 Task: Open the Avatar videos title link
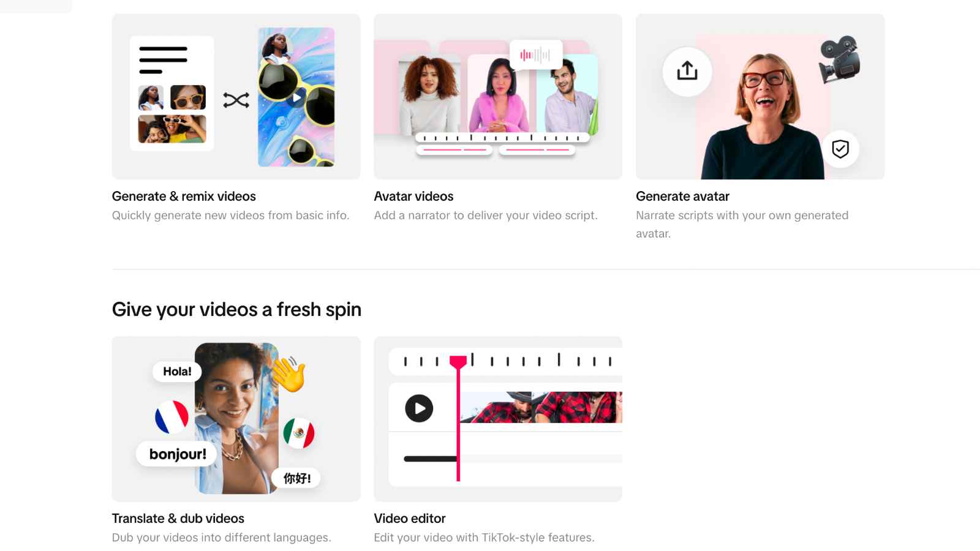pos(413,197)
